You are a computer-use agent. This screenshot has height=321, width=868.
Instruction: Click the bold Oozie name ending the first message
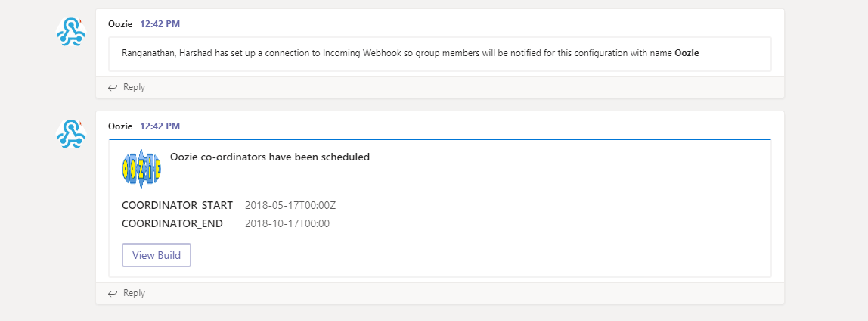(x=687, y=53)
